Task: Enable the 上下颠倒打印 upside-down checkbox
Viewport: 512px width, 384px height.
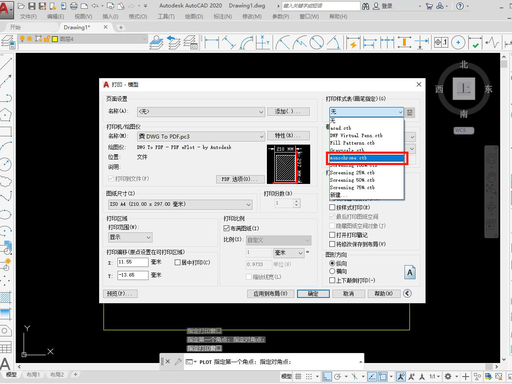Action: pyautogui.click(x=332, y=280)
